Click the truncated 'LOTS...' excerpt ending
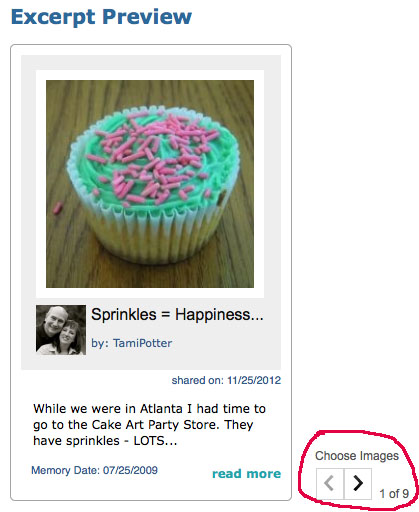Image resolution: width=419 pixels, height=512 pixels. pos(155,441)
